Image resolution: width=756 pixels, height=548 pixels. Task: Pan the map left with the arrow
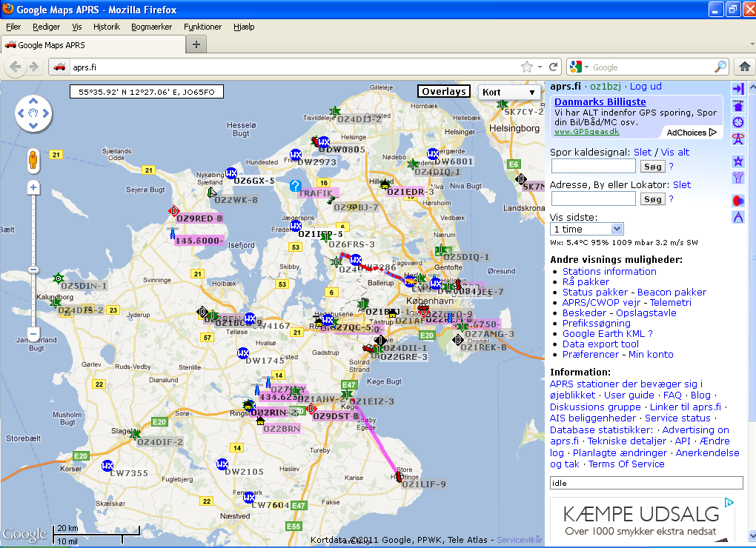tap(21, 113)
